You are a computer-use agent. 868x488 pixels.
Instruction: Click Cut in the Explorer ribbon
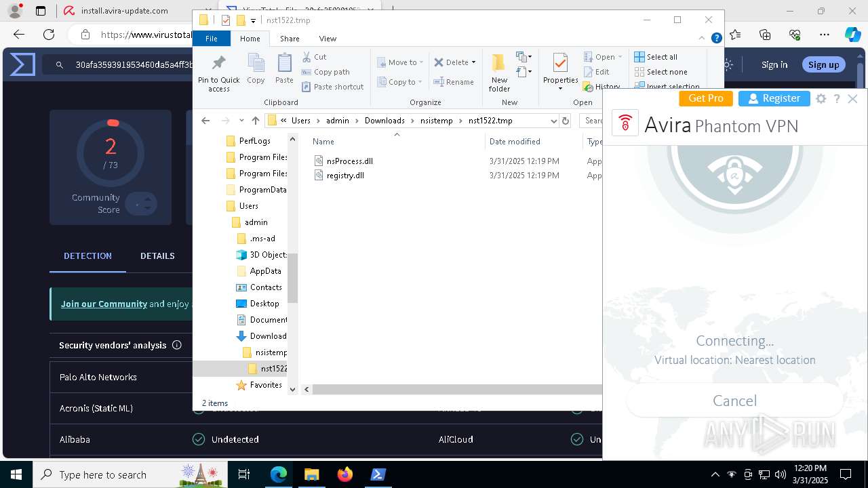click(x=314, y=57)
